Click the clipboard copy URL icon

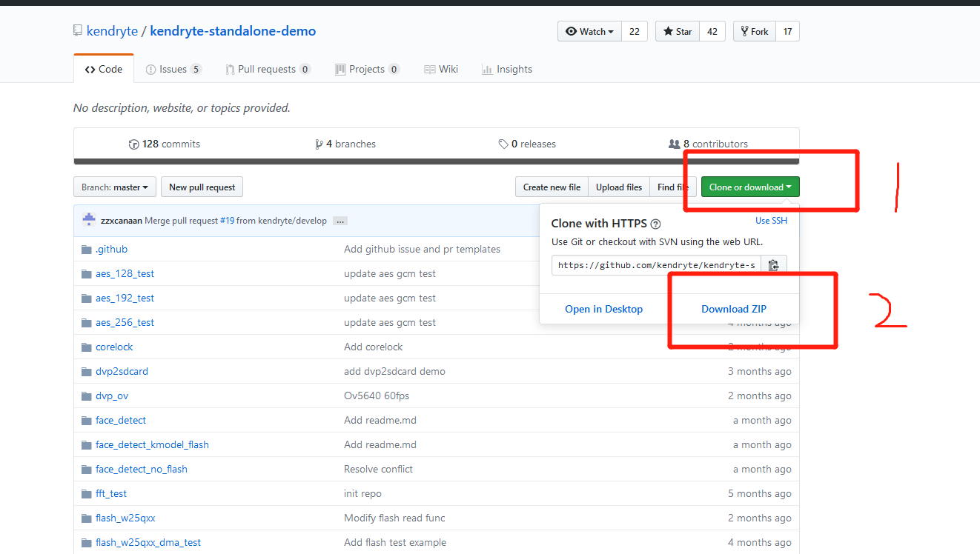point(773,265)
